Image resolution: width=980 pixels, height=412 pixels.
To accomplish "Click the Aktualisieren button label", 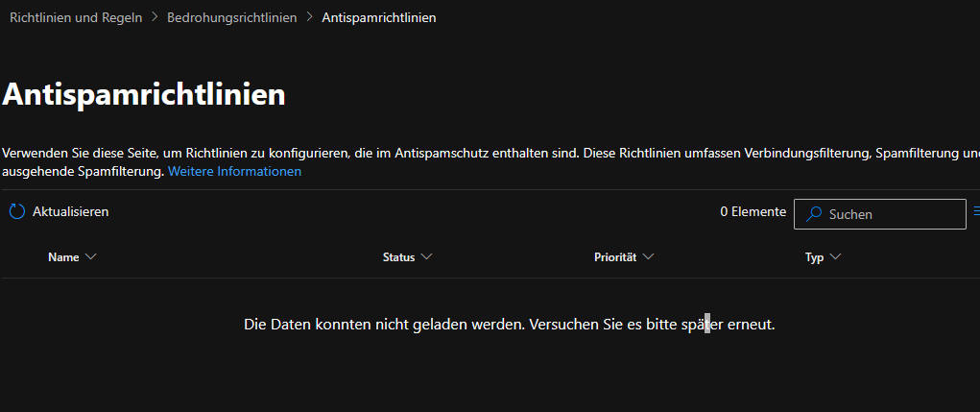I will coord(71,212).
